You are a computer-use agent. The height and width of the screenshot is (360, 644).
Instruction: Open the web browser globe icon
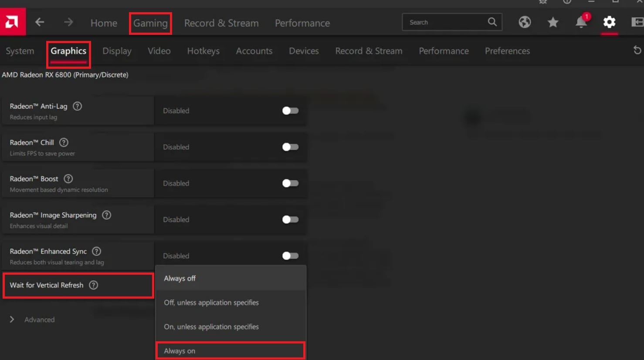(525, 22)
